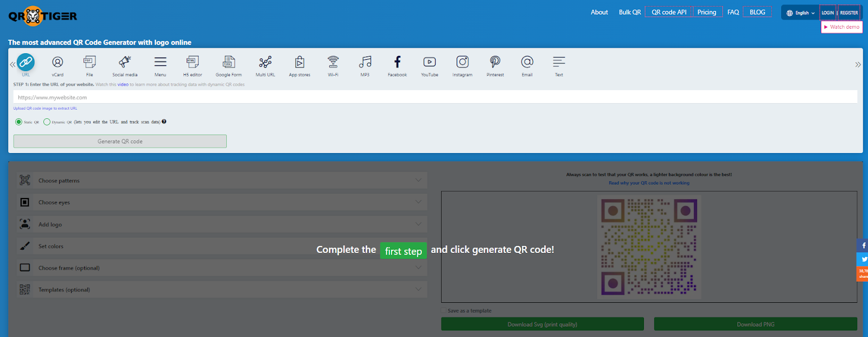Share via the Twitter side button
This screenshot has height=337, width=868.
(x=863, y=259)
